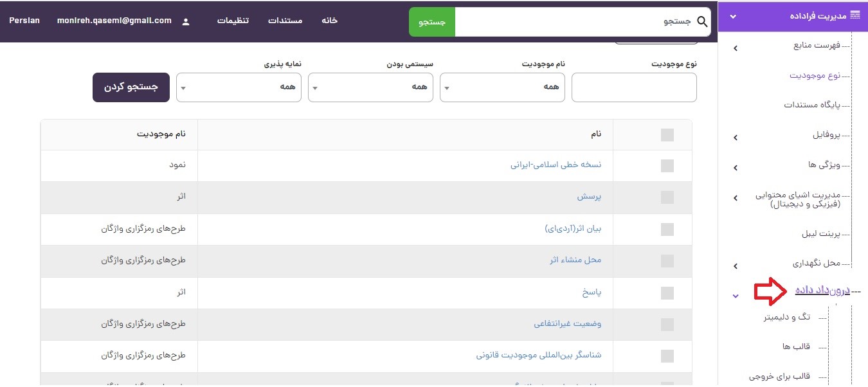Click the نوع موجودیت text input field
Viewport: 868px width, 387px height.
(x=633, y=87)
